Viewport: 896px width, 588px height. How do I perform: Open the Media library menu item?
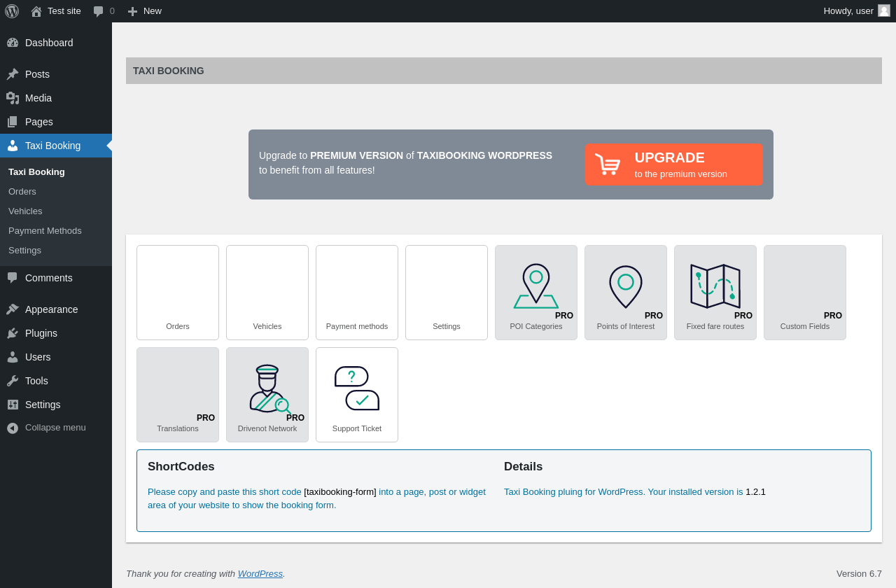56,98
